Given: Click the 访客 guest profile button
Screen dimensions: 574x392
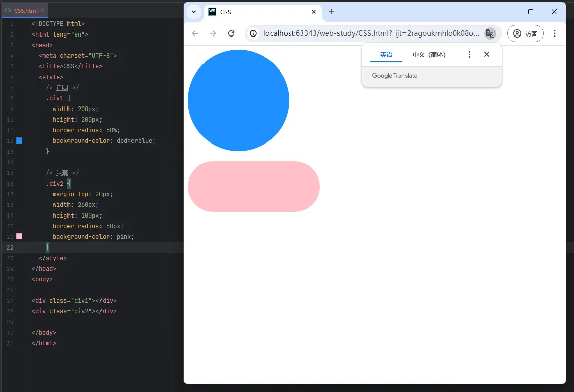Looking at the screenshot, I should [525, 33].
